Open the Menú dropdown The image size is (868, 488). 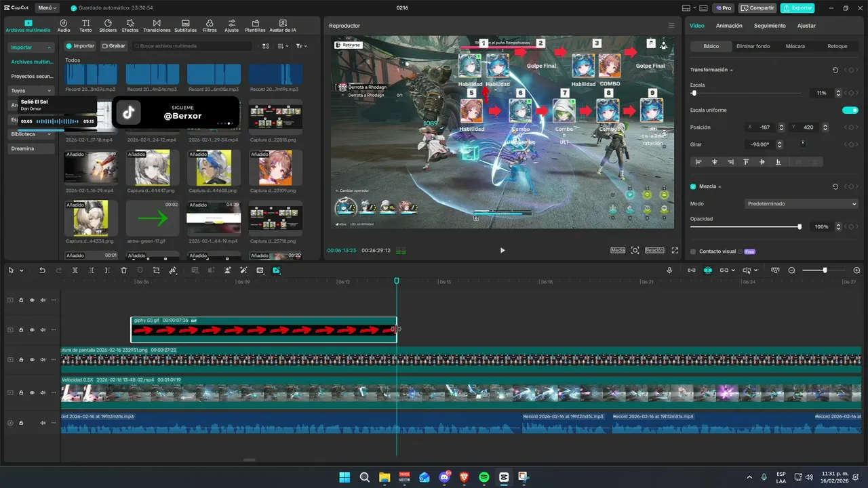click(x=47, y=8)
